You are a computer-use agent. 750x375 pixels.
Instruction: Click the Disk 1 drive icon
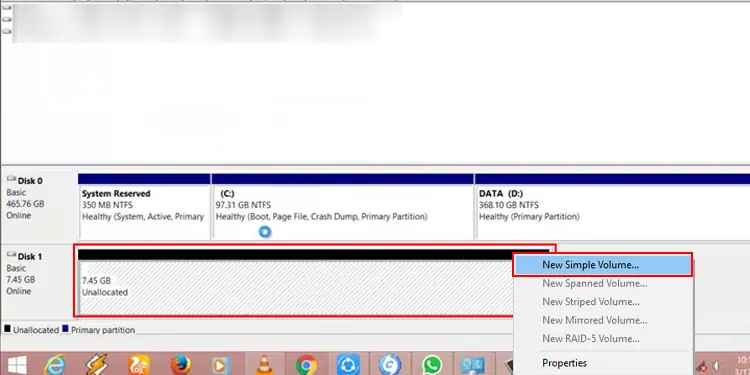[x=11, y=255]
